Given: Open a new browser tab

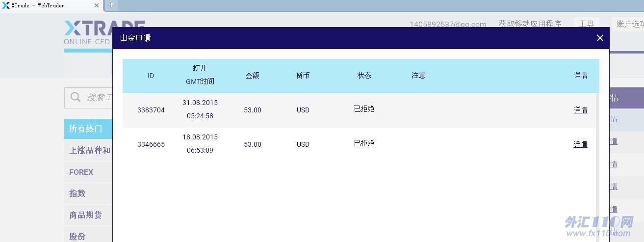Looking at the screenshot, I should coord(111,5).
